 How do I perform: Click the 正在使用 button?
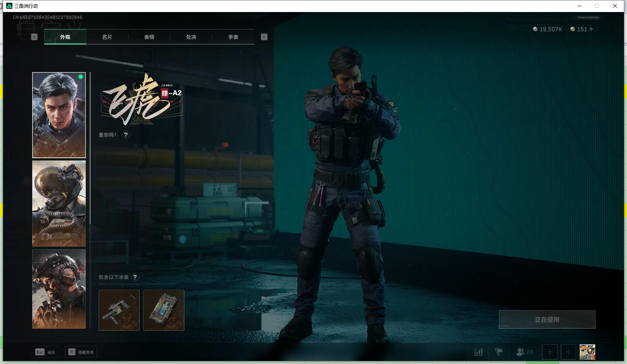(x=547, y=319)
